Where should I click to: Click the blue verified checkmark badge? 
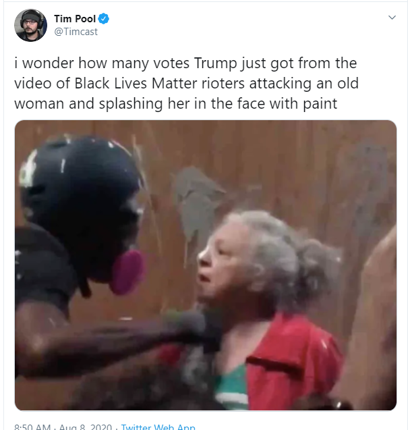pos(104,19)
